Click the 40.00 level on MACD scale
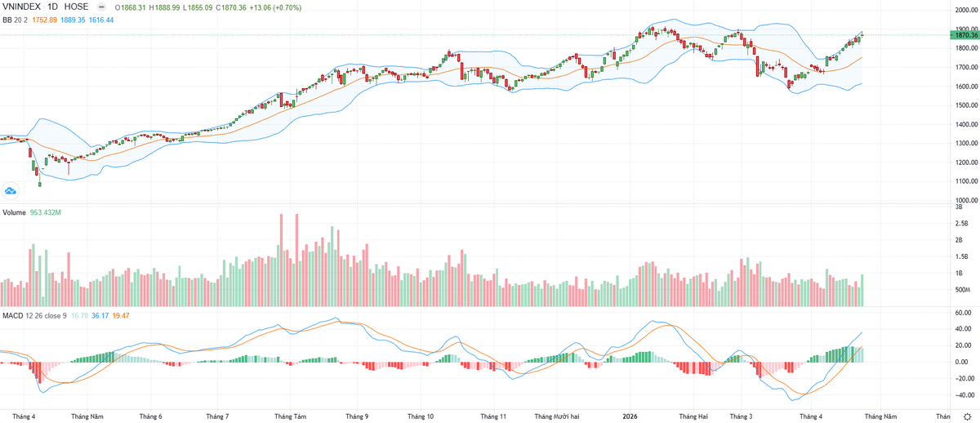The height and width of the screenshot is (423, 980). click(x=964, y=329)
